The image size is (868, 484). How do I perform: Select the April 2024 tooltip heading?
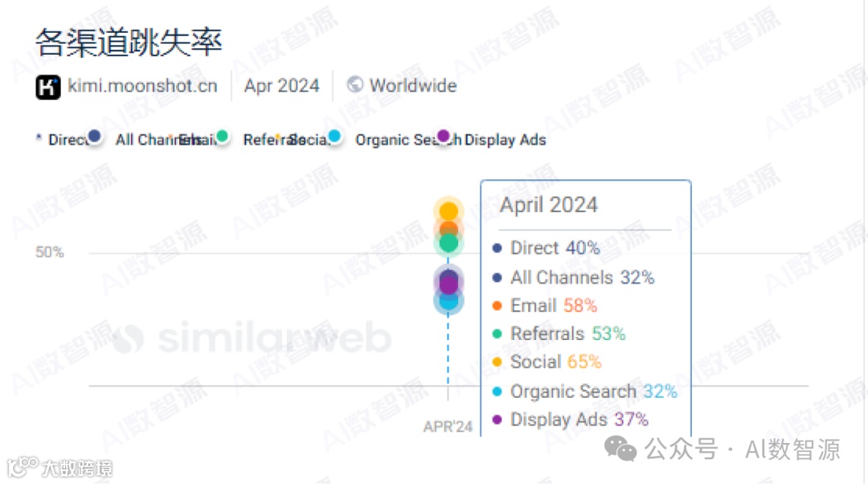[549, 206]
